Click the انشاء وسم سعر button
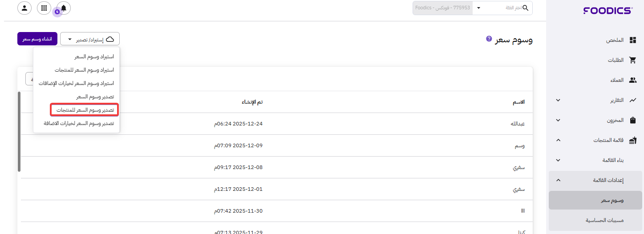 tap(37, 39)
